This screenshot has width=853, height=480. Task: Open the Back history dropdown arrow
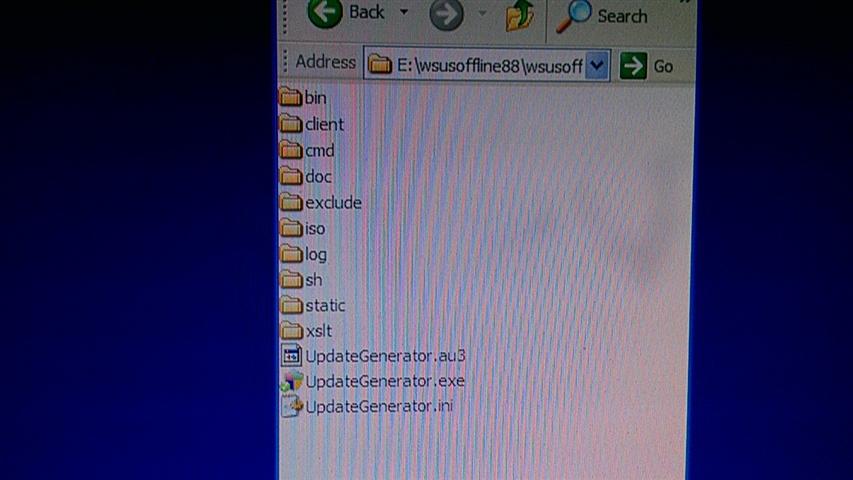tap(404, 11)
